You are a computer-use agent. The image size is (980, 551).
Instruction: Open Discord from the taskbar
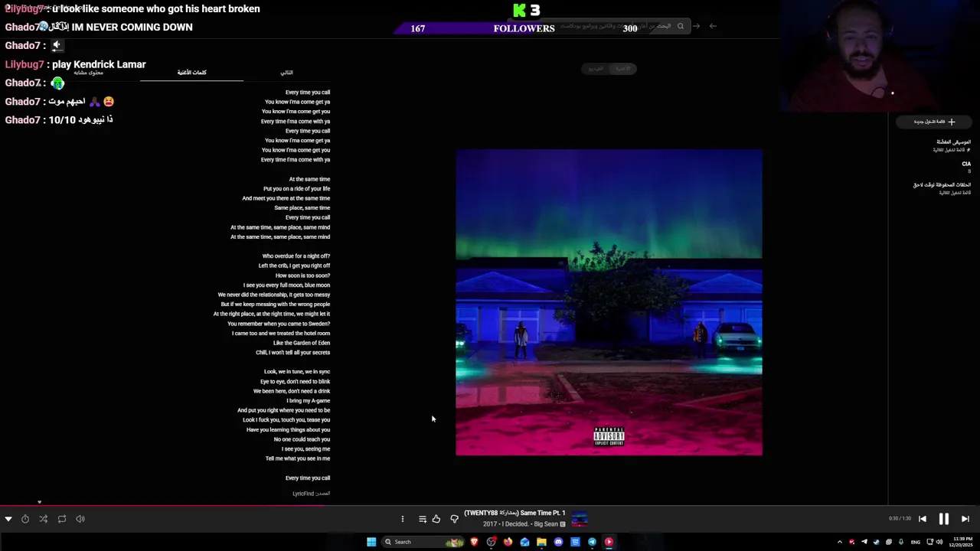pos(558,542)
